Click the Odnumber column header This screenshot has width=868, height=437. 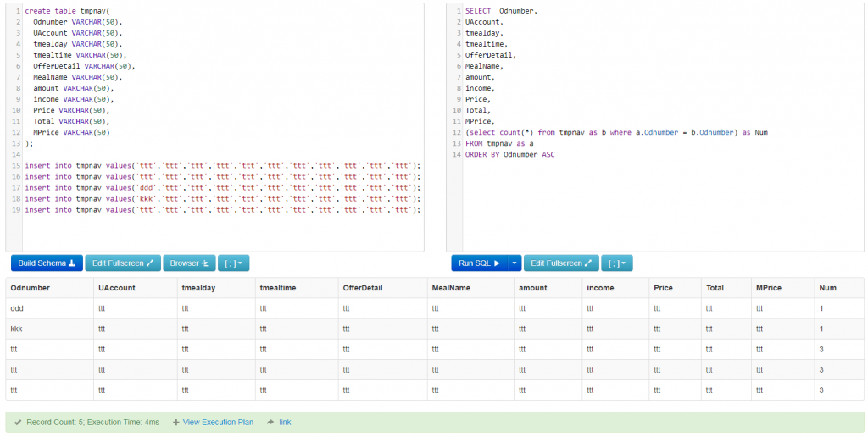pyautogui.click(x=50, y=288)
